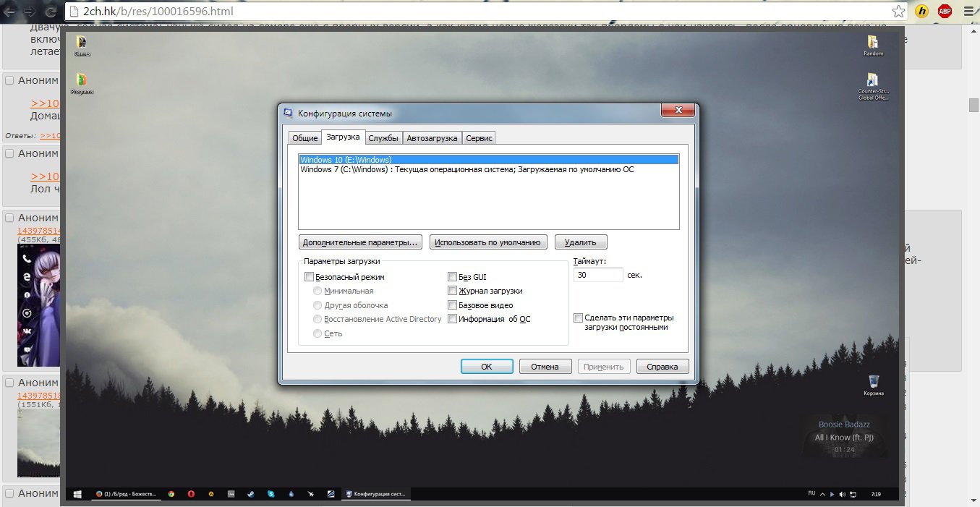Open Counter-Strike Global Offensive desktop shortcut
The width and height of the screenshot is (980, 507).
(873, 87)
